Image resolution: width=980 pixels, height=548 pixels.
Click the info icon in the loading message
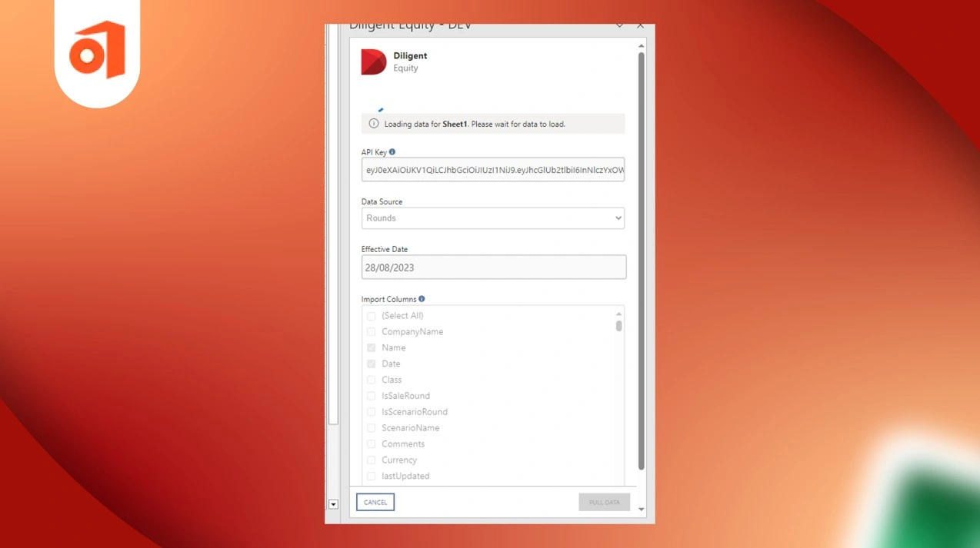(374, 124)
